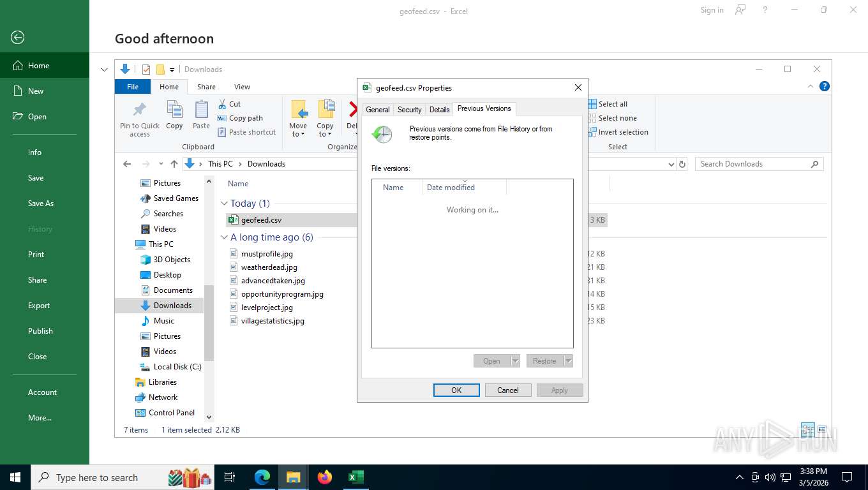This screenshot has height=490, width=868.
Task: Sort file versions by Date modified
Action: point(464,187)
